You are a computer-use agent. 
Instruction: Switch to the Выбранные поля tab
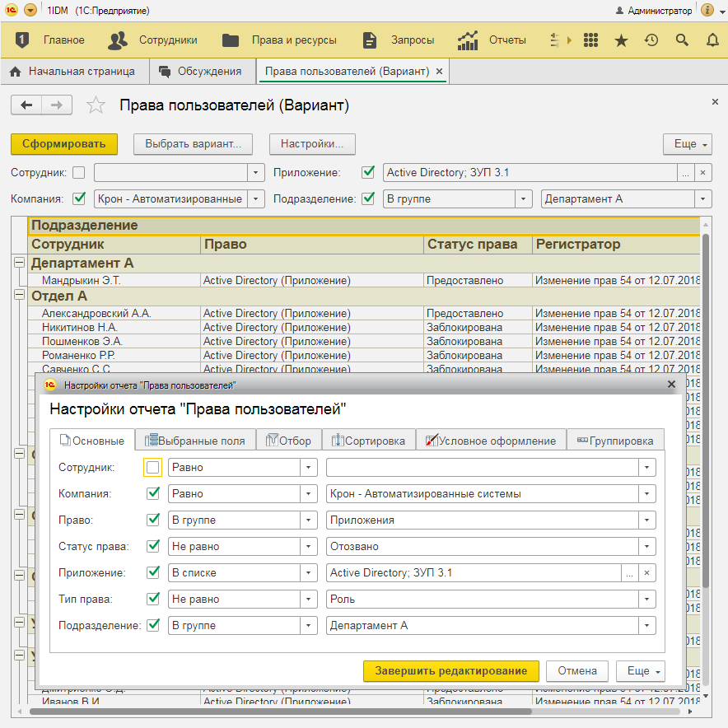tap(194, 441)
